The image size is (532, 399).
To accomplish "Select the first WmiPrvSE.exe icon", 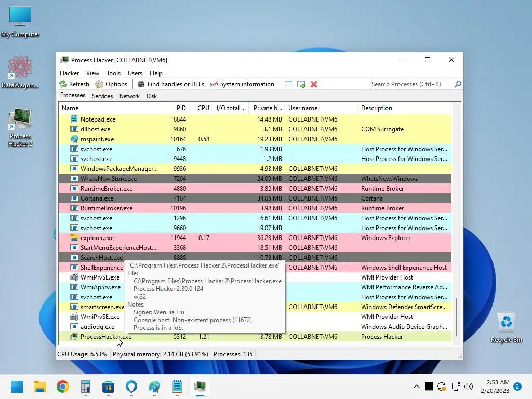I will coord(74,277).
